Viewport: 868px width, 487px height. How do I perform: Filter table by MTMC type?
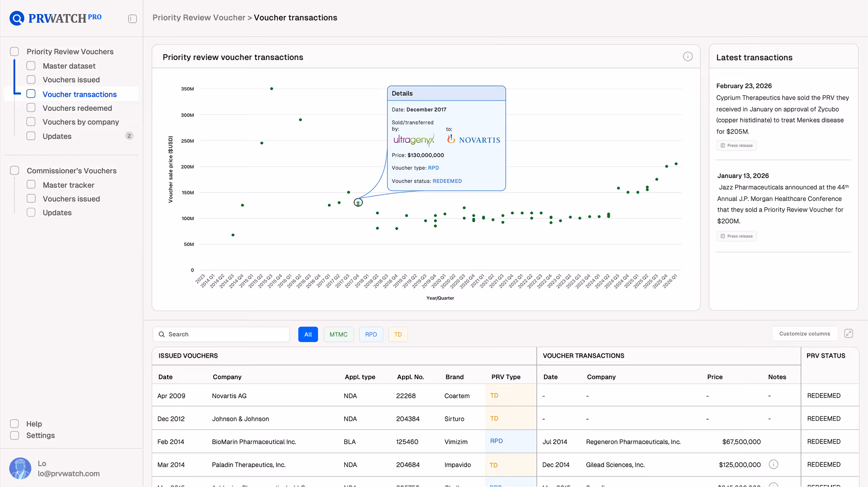click(339, 335)
